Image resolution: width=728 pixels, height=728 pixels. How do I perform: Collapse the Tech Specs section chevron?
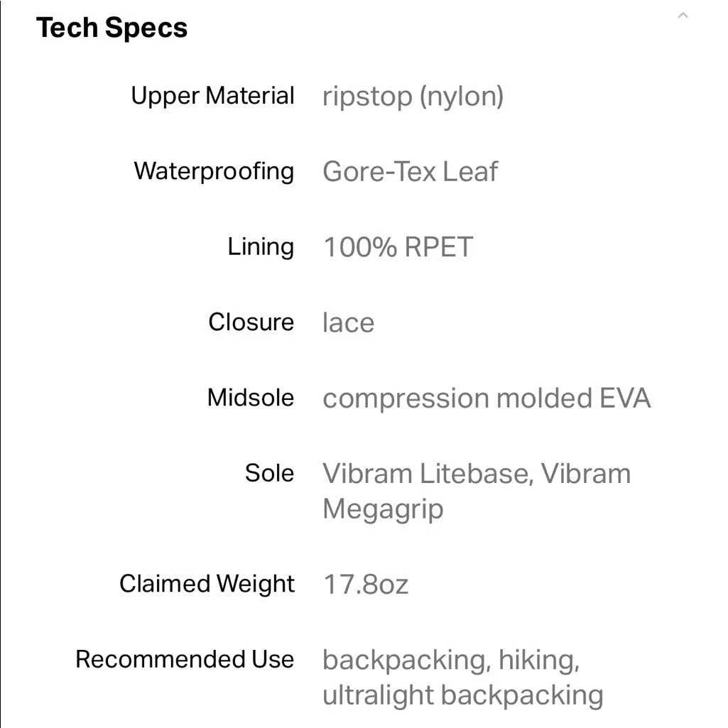683,16
